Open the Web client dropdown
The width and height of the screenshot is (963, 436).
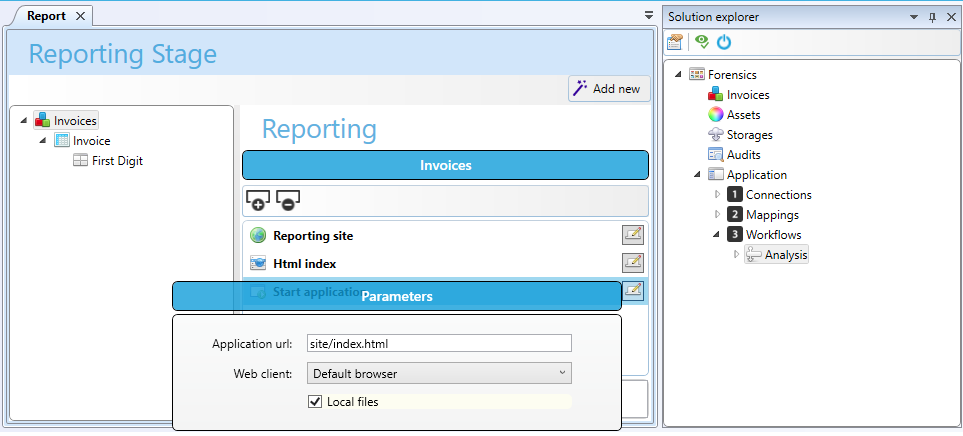(x=439, y=373)
